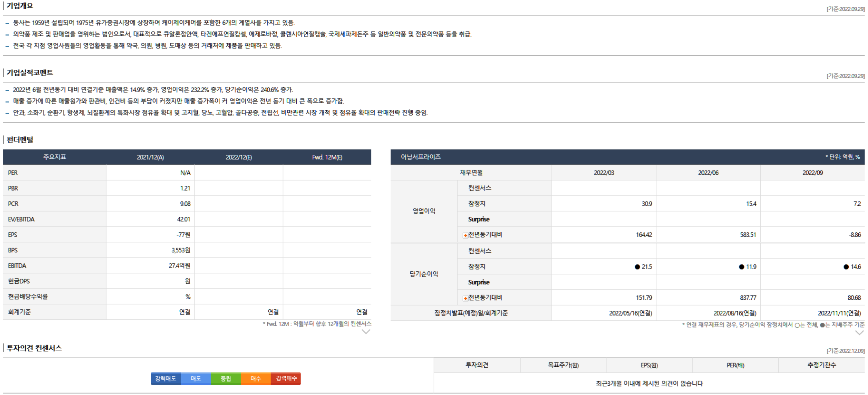Click the EV/EBITDA row label

pyautogui.click(x=21, y=220)
